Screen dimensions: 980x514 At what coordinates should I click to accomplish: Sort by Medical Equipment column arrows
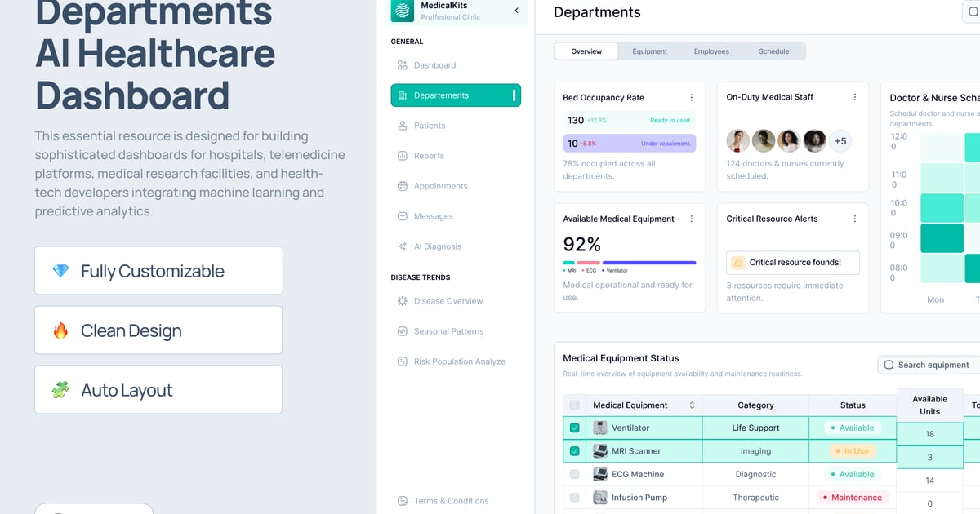[x=692, y=405]
